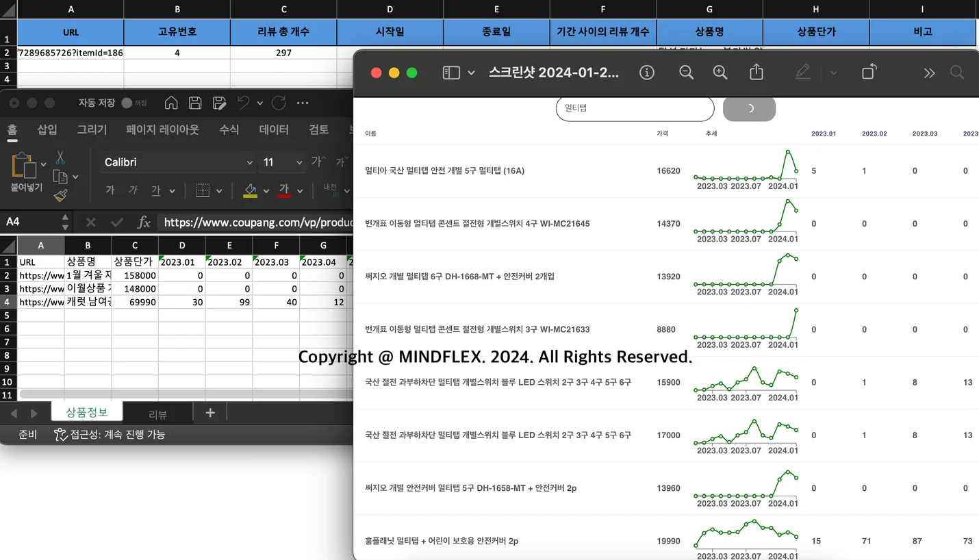Expand the borders dropdown arrow

click(x=219, y=191)
